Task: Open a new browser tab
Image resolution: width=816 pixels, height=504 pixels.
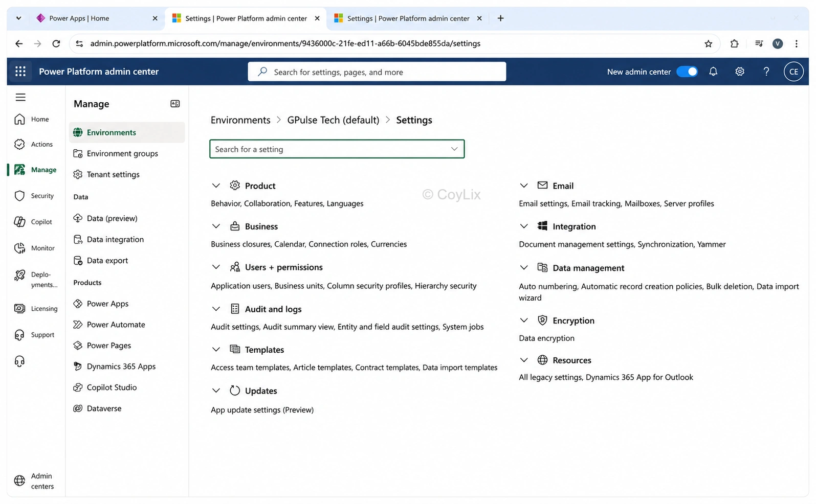Action: [x=500, y=18]
